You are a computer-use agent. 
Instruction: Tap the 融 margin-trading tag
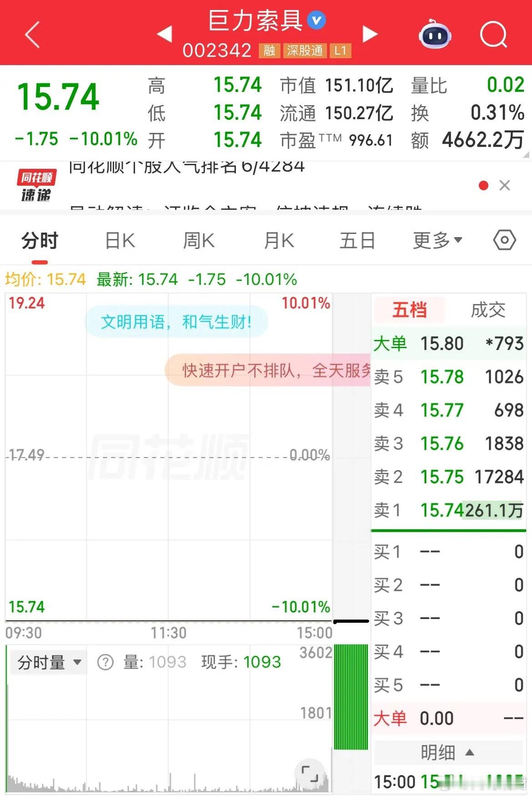point(269,50)
